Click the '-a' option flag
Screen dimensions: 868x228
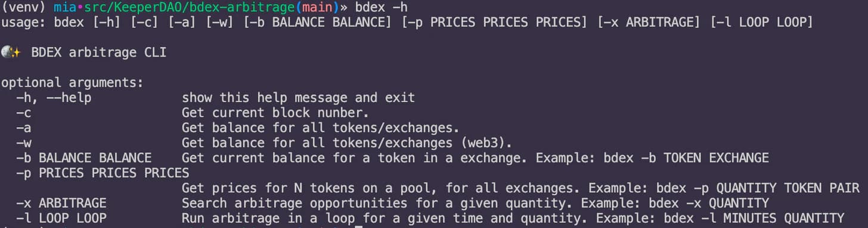[24, 128]
